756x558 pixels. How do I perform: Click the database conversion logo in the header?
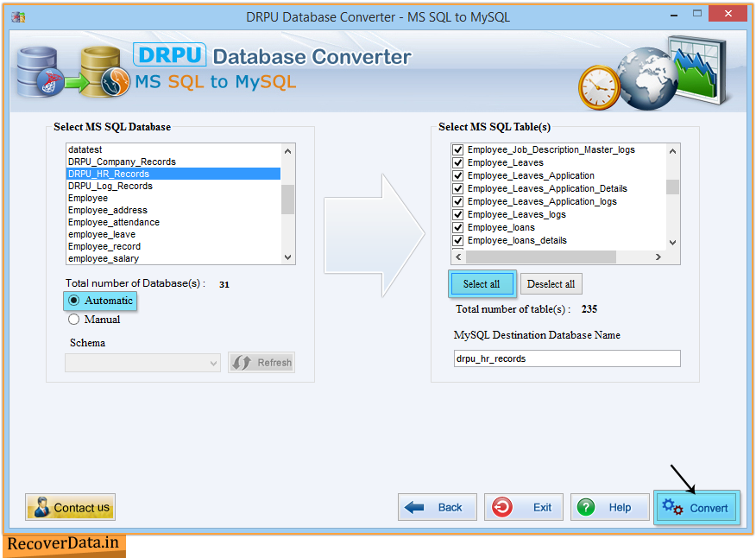[73, 72]
